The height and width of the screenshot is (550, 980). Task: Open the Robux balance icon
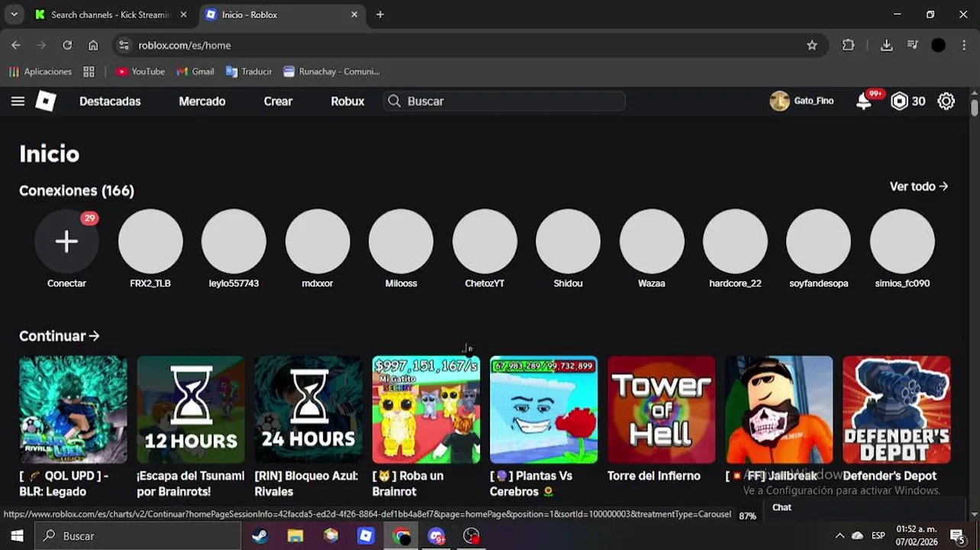(900, 101)
